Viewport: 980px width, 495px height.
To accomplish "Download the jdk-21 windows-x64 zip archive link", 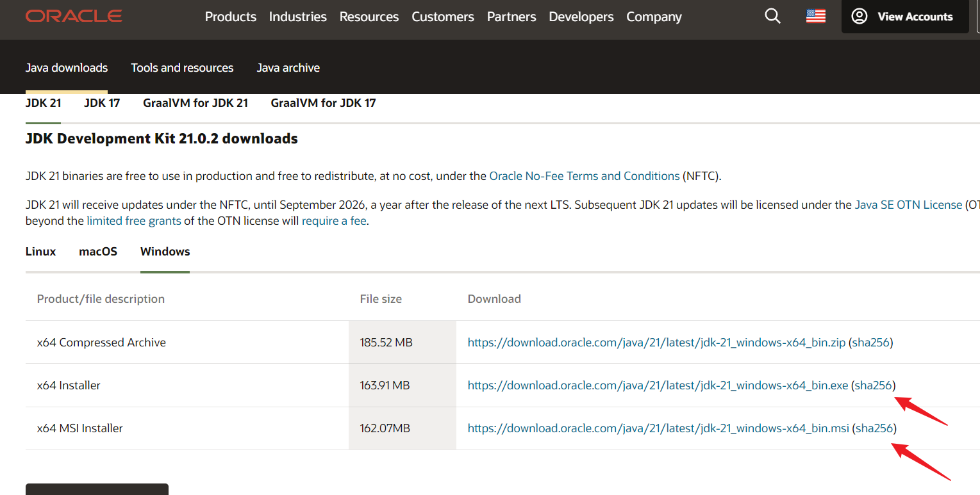I will 657,343.
